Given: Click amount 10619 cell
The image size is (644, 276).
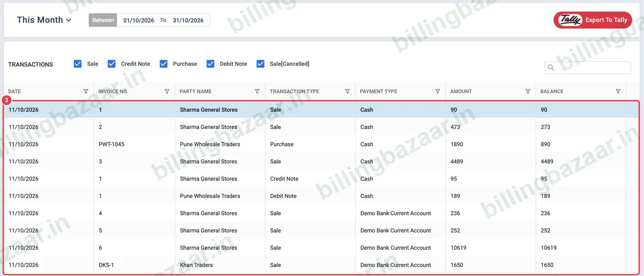Looking at the screenshot, I should pyautogui.click(x=459, y=248).
